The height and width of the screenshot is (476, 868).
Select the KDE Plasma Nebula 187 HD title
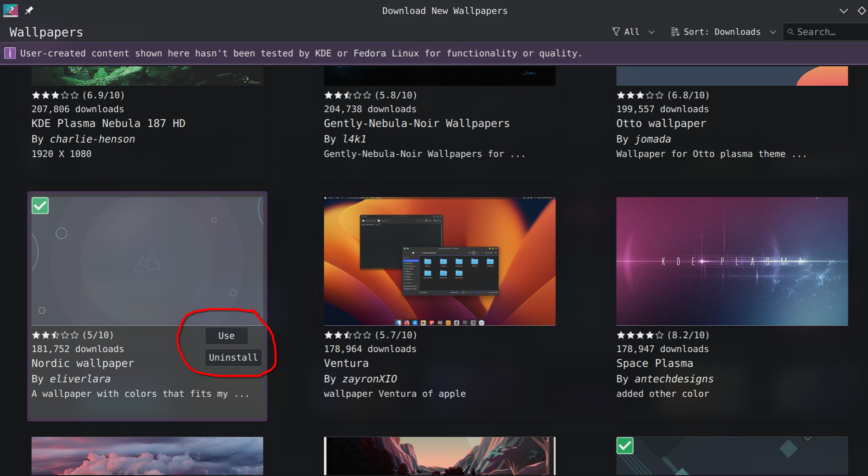click(108, 123)
